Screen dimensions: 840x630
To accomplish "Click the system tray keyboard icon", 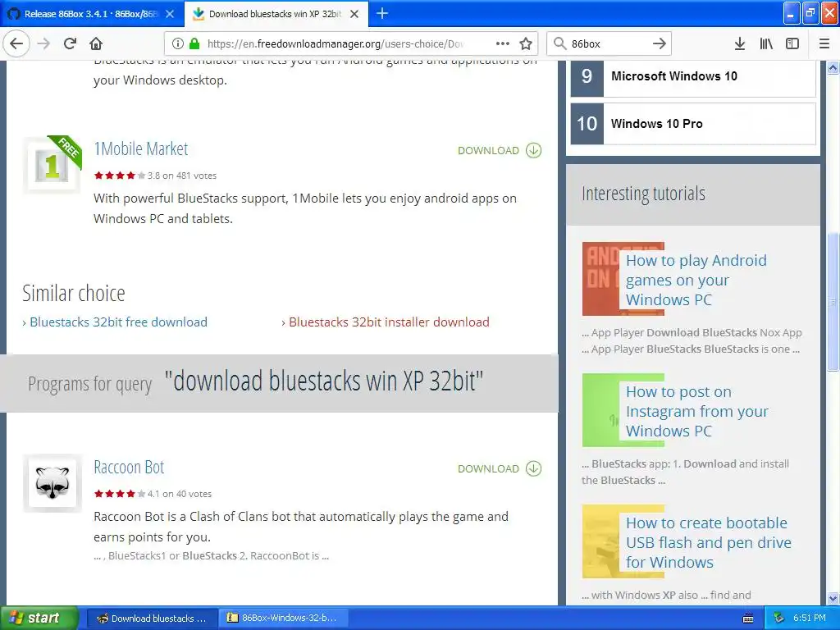I will pyautogui.click(x=748, y=619).
